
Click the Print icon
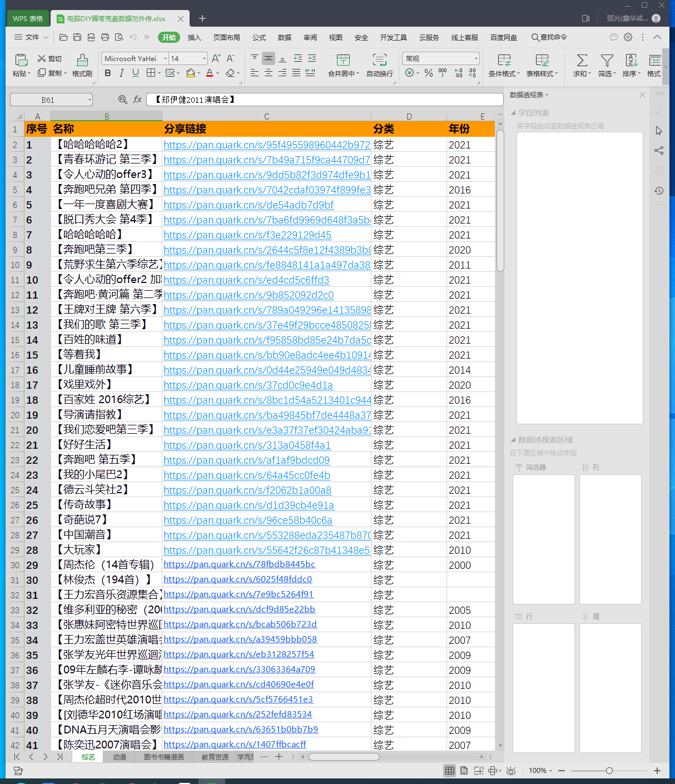point(105,37)
